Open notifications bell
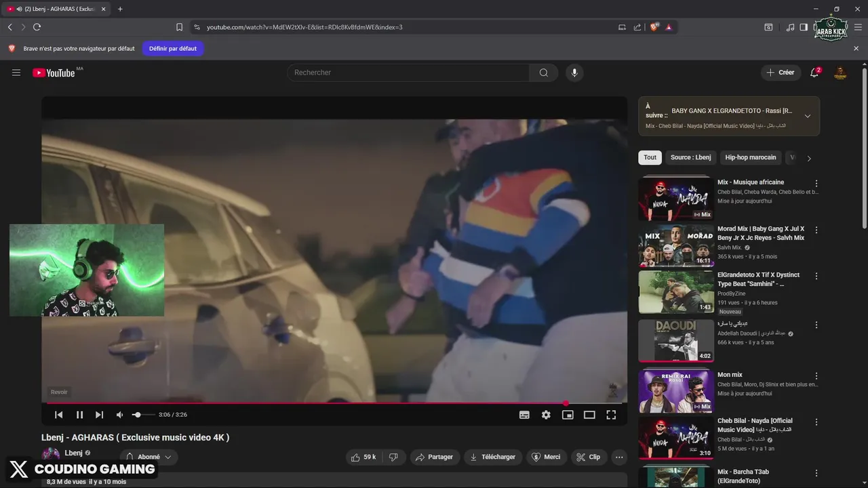Screen dimensions: 868x488 (x=814, y=73)
